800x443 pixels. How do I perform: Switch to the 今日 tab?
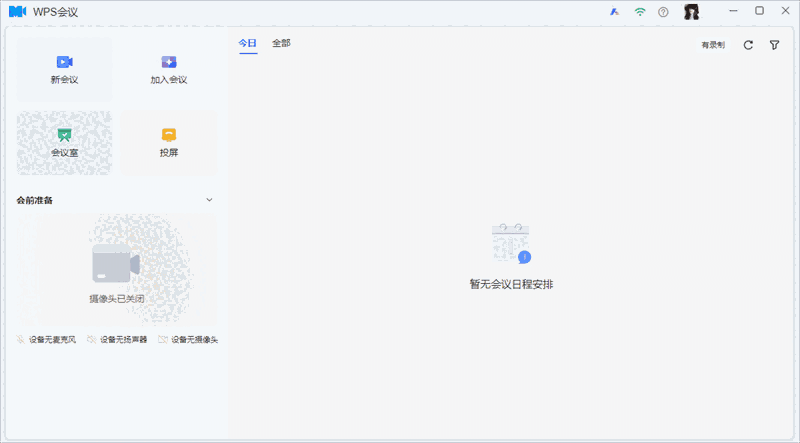click(x=247, y=43)
